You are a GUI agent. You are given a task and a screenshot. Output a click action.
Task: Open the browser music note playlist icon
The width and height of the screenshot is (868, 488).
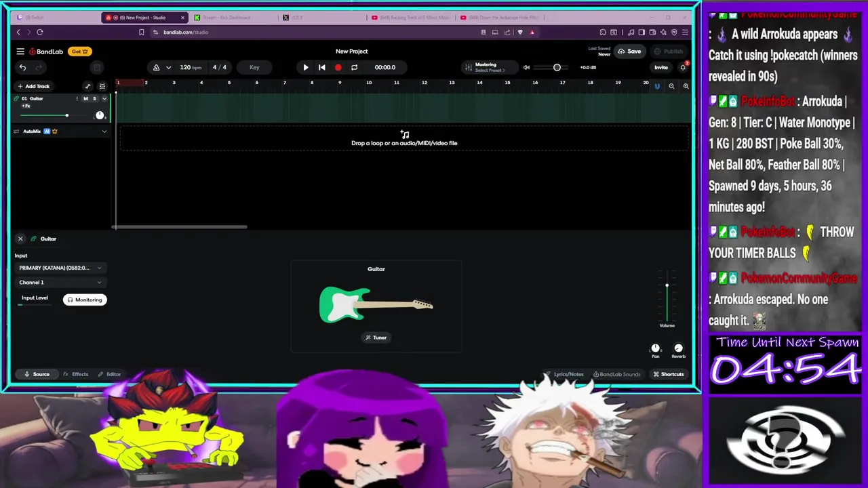[631, 32]
